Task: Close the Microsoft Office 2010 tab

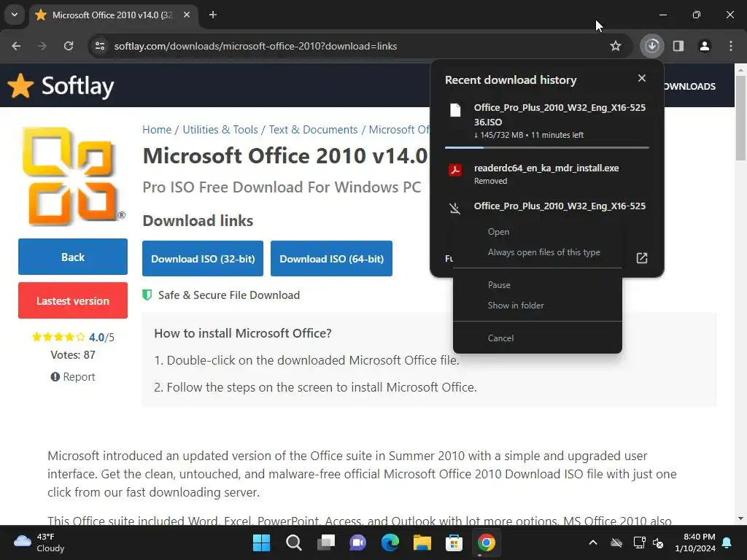Action: point(187,15)
